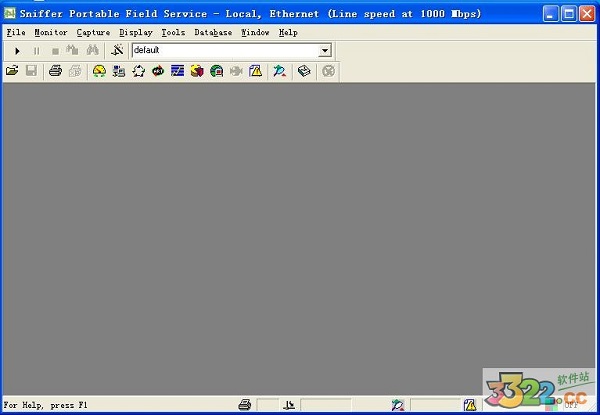Click Stop and Display binoculars-with-stop icon
Viewport: 600px width, 415px height.
(x=73, y=50)
